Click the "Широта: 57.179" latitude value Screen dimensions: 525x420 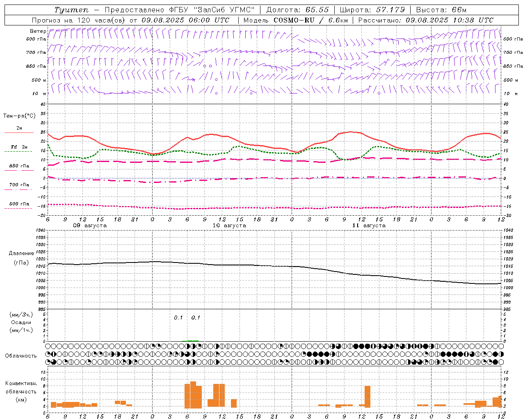372,10
